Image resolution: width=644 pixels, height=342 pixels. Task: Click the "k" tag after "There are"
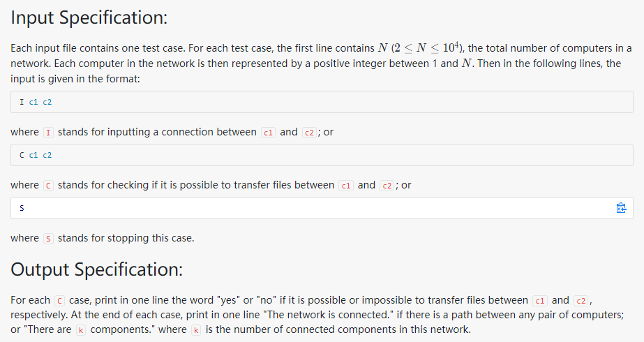[81, 329]
